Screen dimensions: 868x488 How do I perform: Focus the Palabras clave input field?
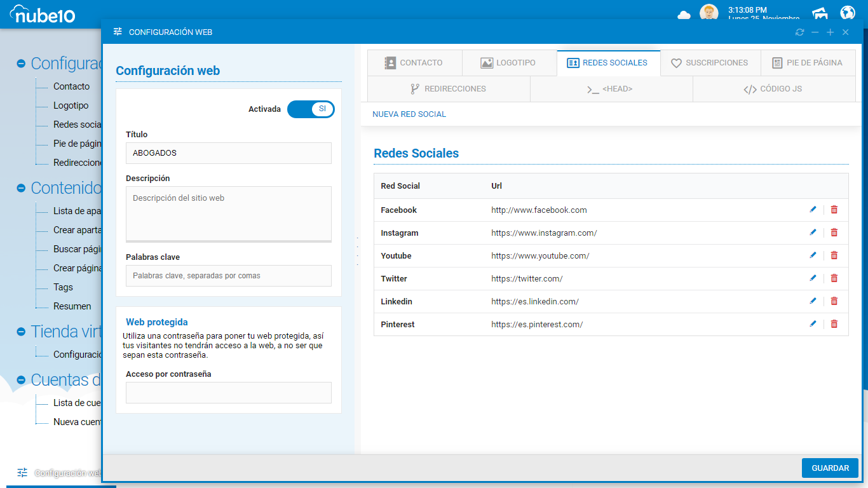pyautogui.click(x=229, y=276)
